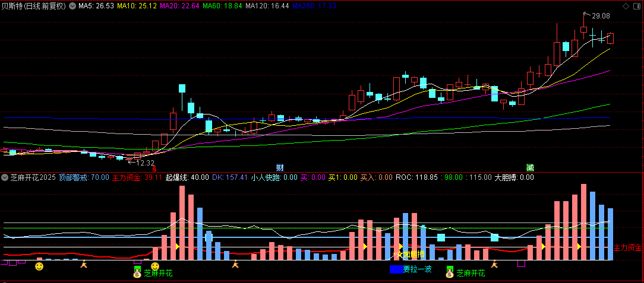Click the MA5: 26.53 label

point(96,6)
